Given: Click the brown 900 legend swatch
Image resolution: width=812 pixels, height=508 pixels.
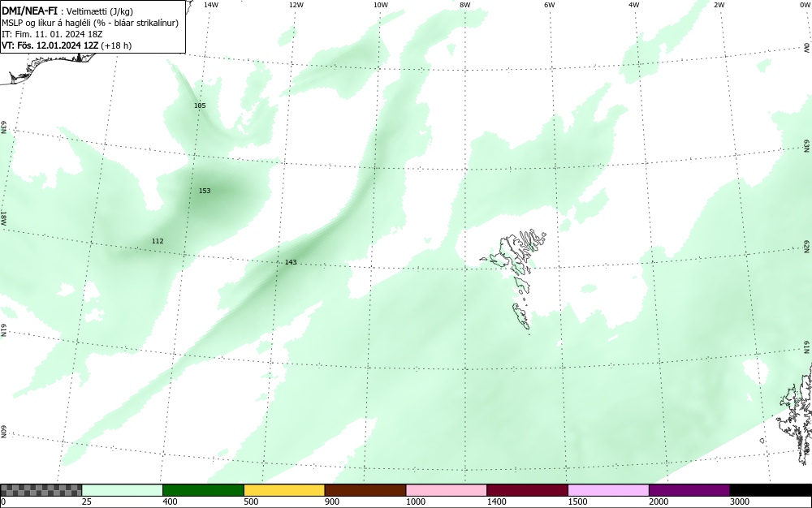Looking at the screenshot, I should pos(365,490).
